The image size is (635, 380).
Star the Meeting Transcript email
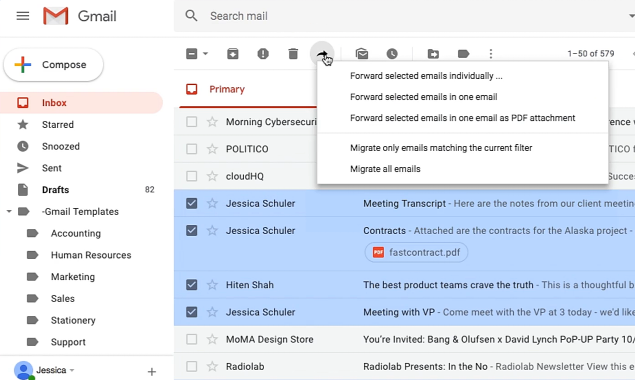(x=212, y=203)
